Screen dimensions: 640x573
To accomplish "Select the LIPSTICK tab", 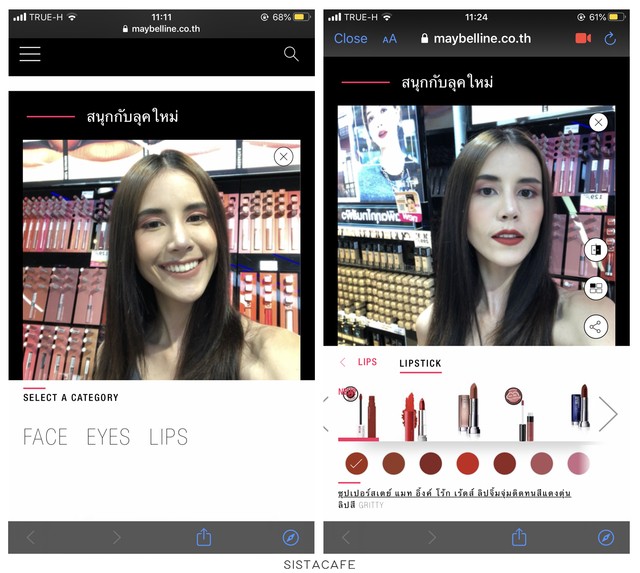I will click(x=420, y=363).
